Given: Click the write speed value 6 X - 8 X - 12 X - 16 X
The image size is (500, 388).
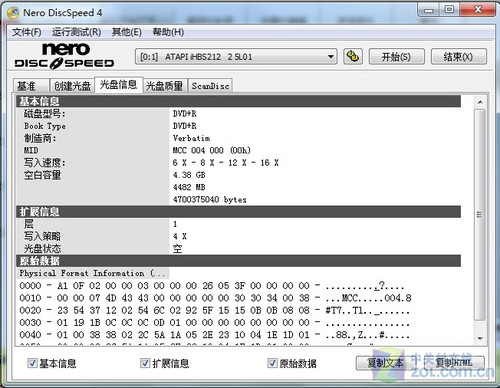Looking at the screenshot, I should click(226, 163).
